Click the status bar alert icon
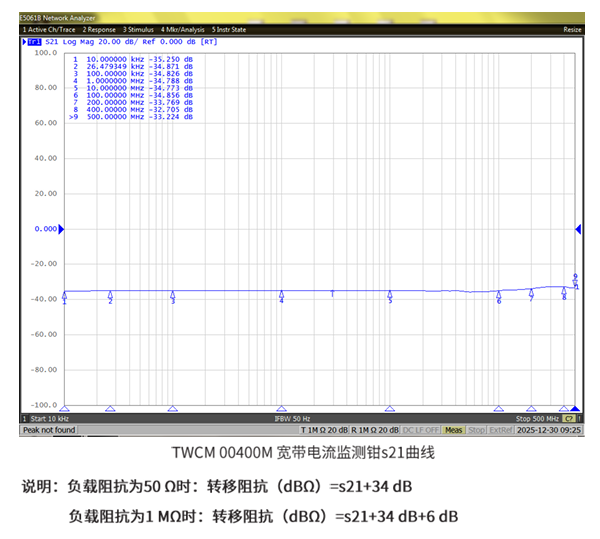This screenshot has width=600, height=539. coord(568,419)
